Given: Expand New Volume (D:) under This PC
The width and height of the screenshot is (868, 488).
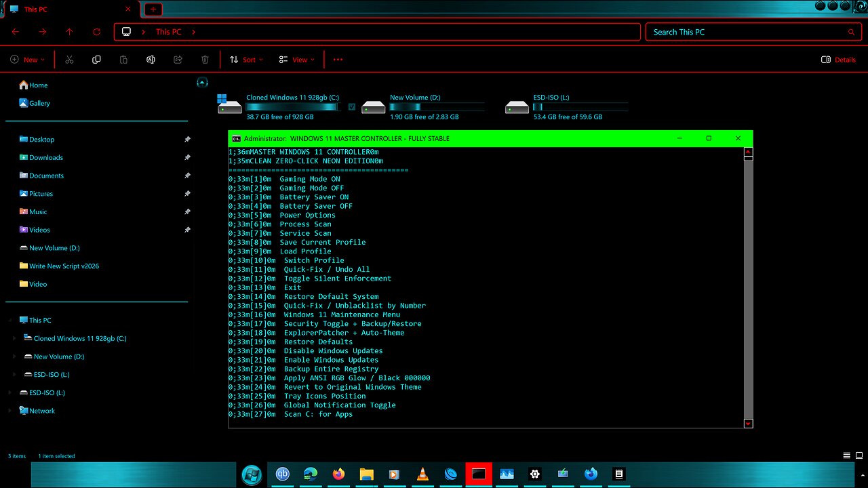Looking at the screenshot, I should tap(15, 357).
